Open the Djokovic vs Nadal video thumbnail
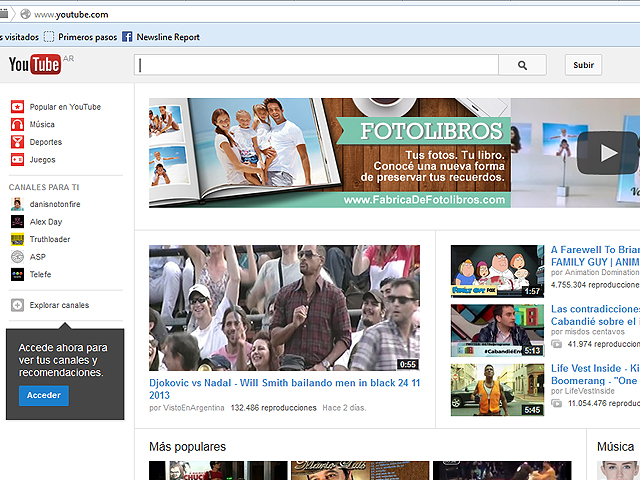The width and height of the screenshot is (640, 480). (284, 308)
